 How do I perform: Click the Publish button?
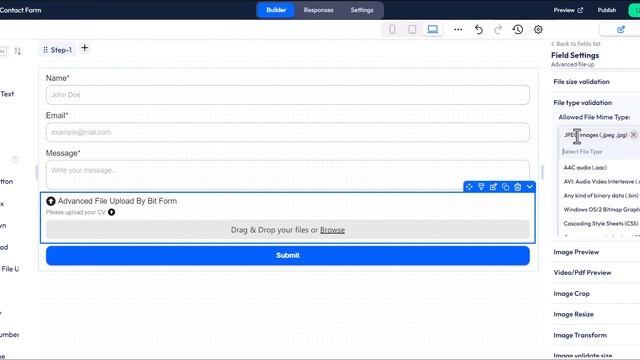[607, 10]
